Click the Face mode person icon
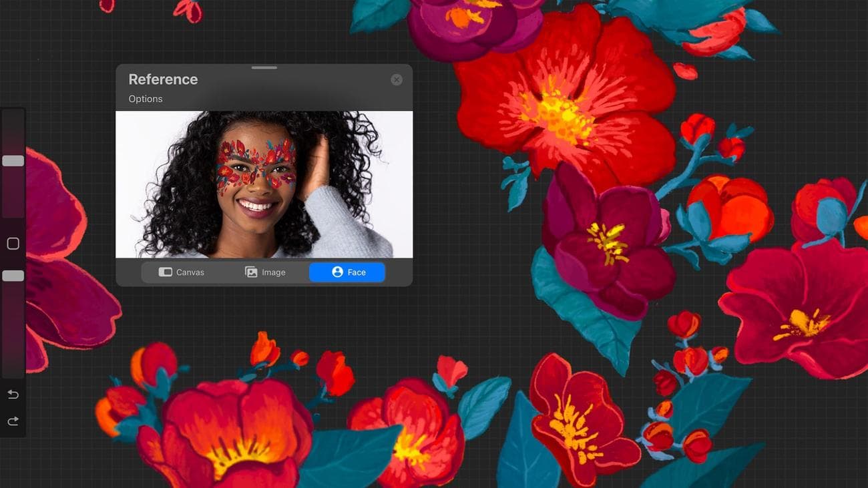This screenshot has height=488, width=868. click(337, 272)
